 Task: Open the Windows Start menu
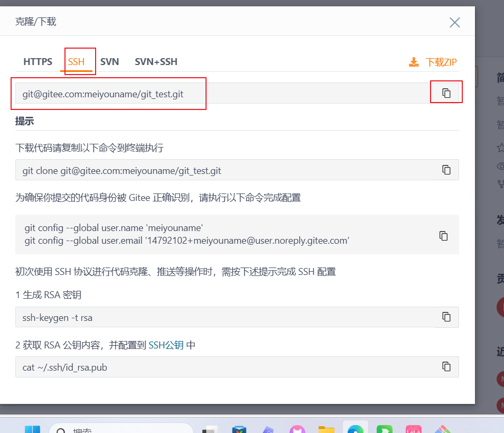tap(32, 429)
